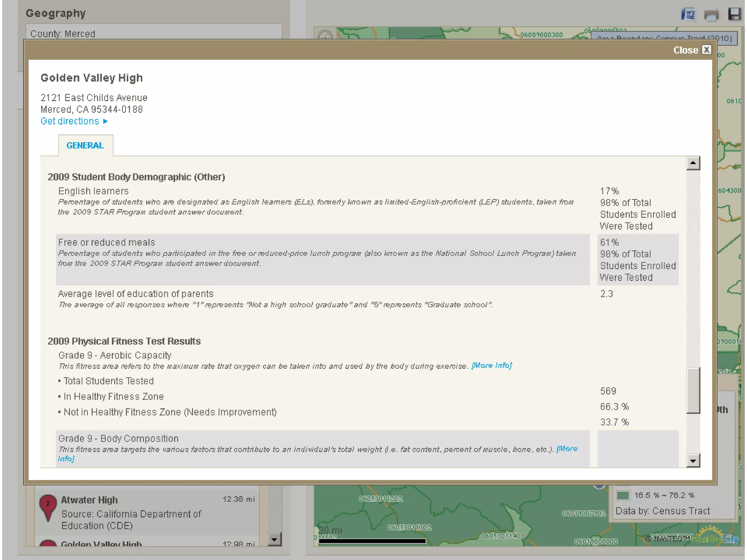The height and width of the screenshot is (560, 747).
Task: Click scroll down arrow of school list
Action: point(274,538)
